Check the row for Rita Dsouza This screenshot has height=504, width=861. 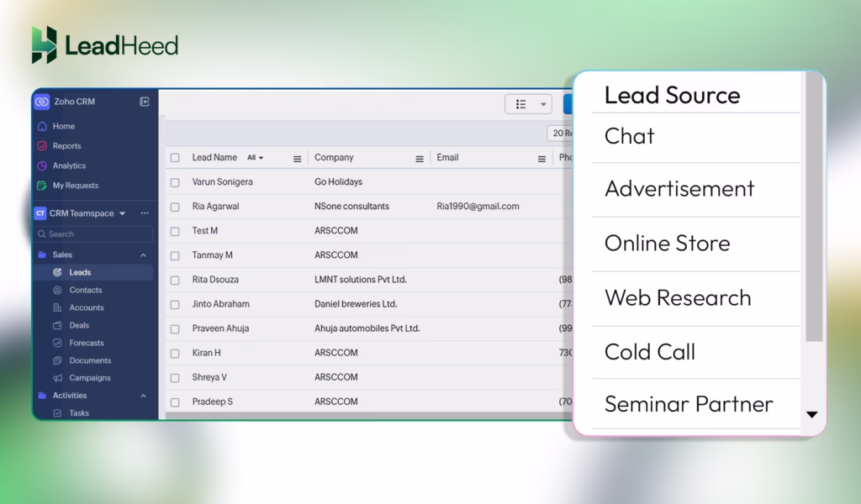175,279
